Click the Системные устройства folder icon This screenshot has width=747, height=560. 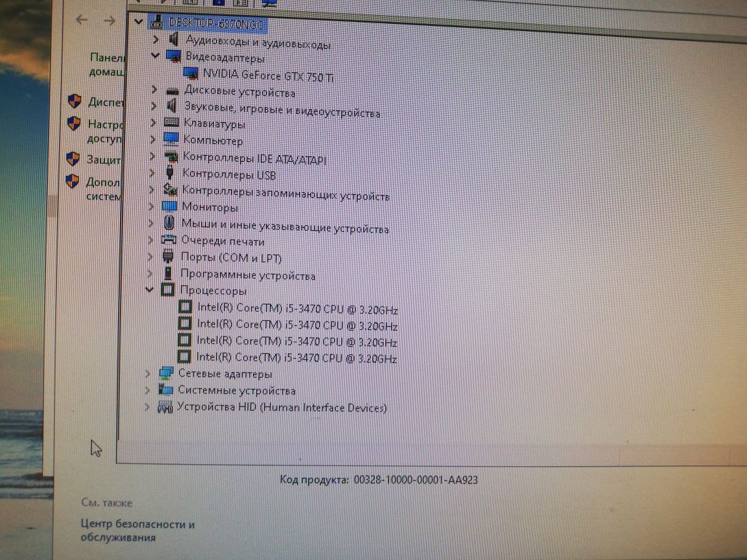165,390
